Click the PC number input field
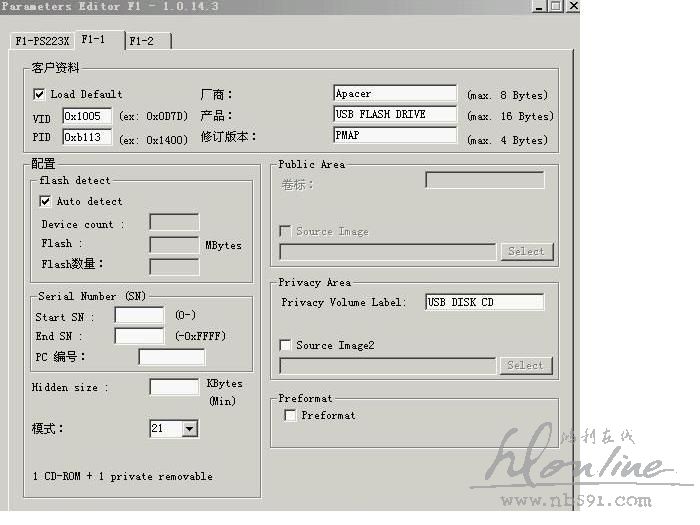Image resolution: width=700 pixels, height=525 pixels. tap(171, 357)
